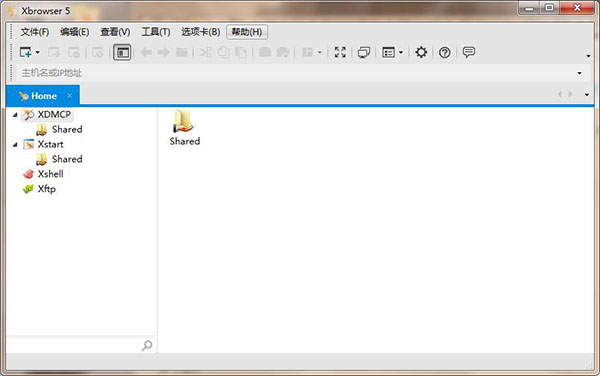This screenshot has width=600, height=376.
Task: Click the Back arrow in toolbar
Action: (x=146, y=52)
